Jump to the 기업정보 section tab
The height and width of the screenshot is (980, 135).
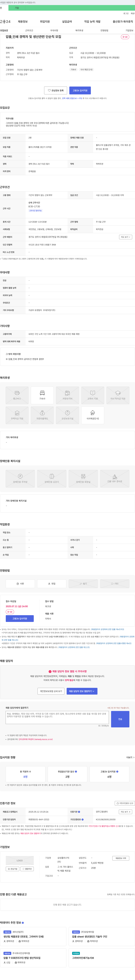[x=130, y=30]
